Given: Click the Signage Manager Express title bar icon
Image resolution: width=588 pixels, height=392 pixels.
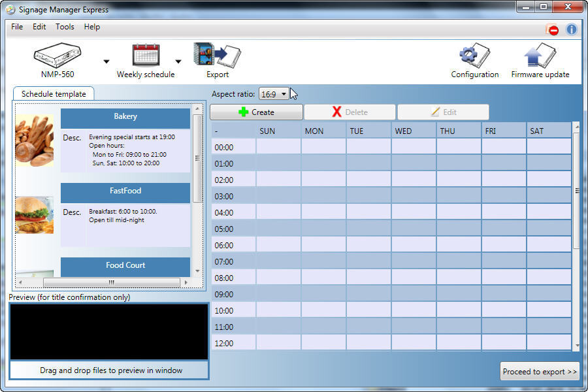Looking at the screenshot, I should click(10, 9).
